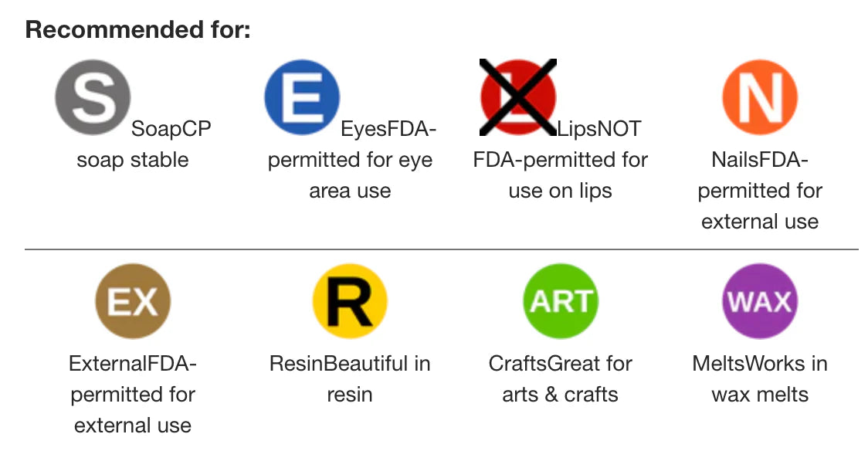Select 'CraftsGreat for' label text
868x451 pixels.
561,364
